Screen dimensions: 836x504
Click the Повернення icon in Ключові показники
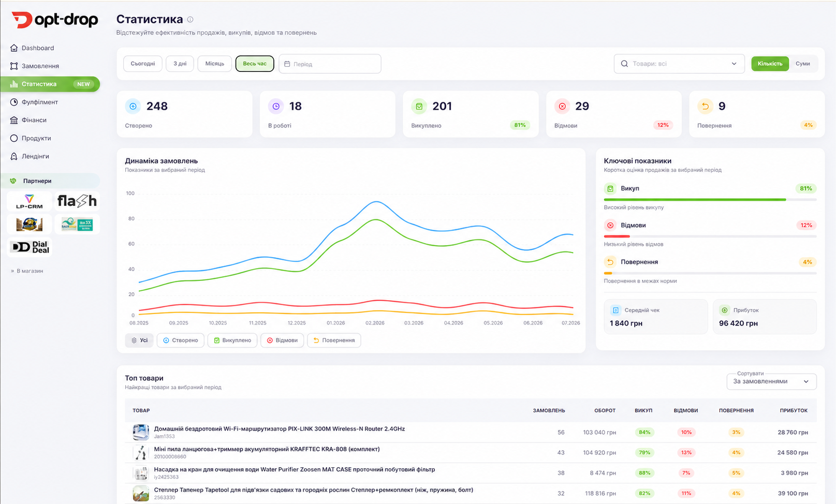click(610, 262)
